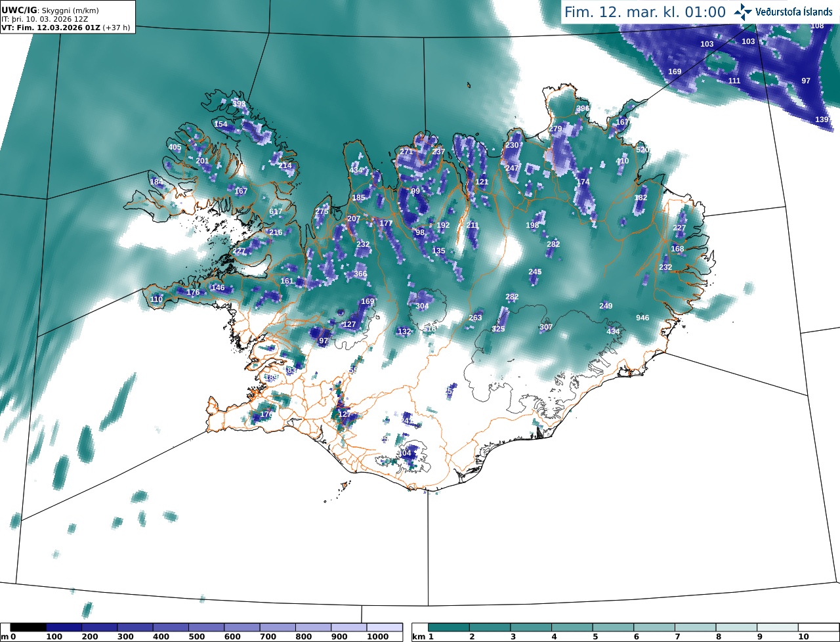Viewport: 840px width, 642px height.
Task: Click the visibility value 185
Action: point(358,198)
